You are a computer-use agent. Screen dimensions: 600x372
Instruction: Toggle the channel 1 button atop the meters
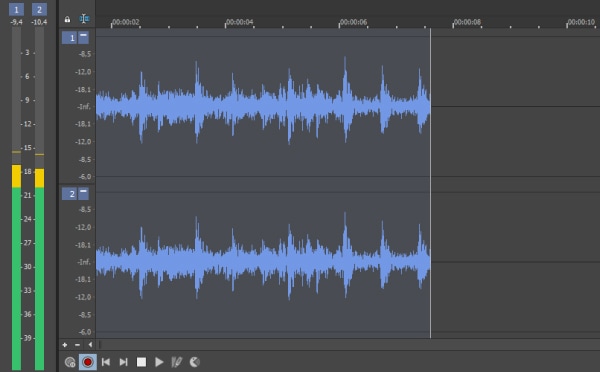[16, 10]
